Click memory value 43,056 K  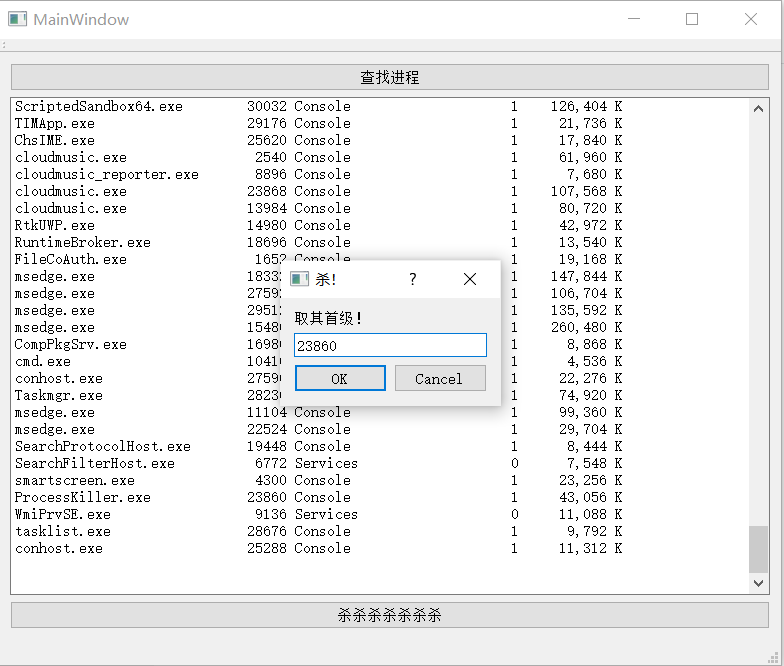coord(590,497)
